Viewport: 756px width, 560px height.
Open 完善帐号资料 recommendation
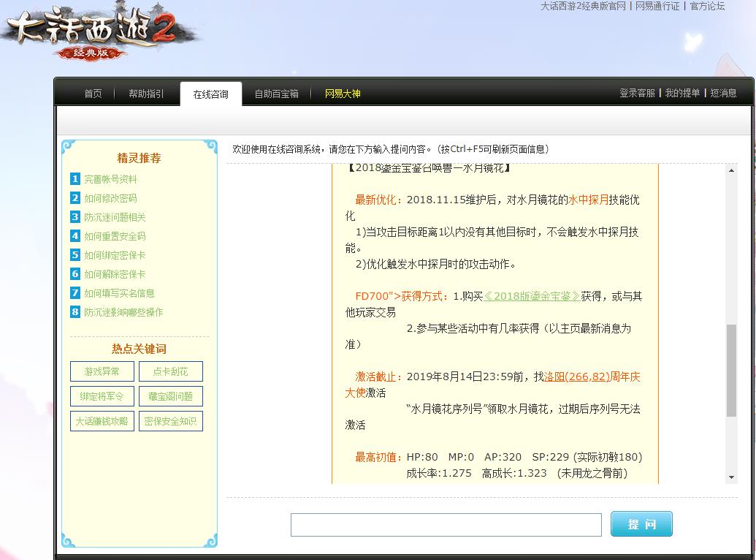110,179
